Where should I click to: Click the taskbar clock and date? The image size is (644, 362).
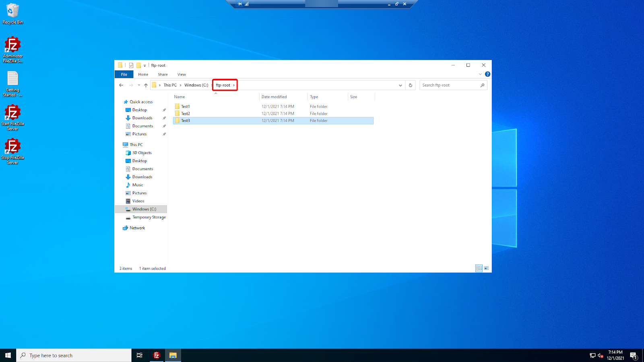[615, 355]
